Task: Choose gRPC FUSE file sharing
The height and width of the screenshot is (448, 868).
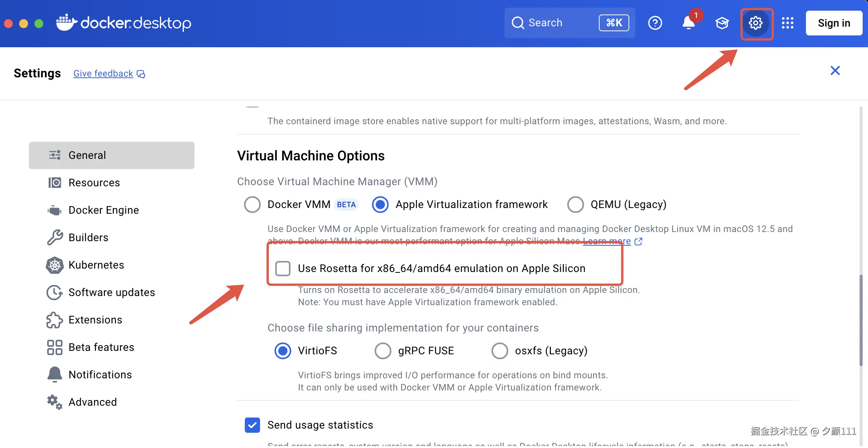Action: click(x=383, y=351)
